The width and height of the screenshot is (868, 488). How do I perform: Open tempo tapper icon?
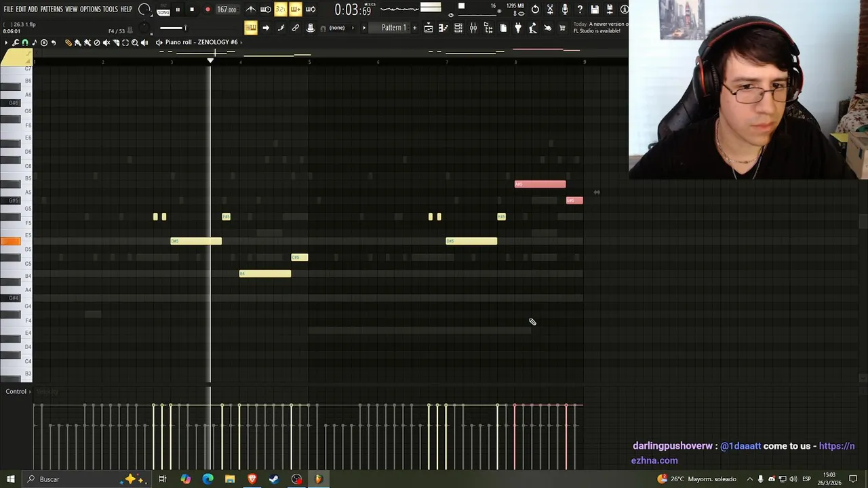tap(533, 28)
